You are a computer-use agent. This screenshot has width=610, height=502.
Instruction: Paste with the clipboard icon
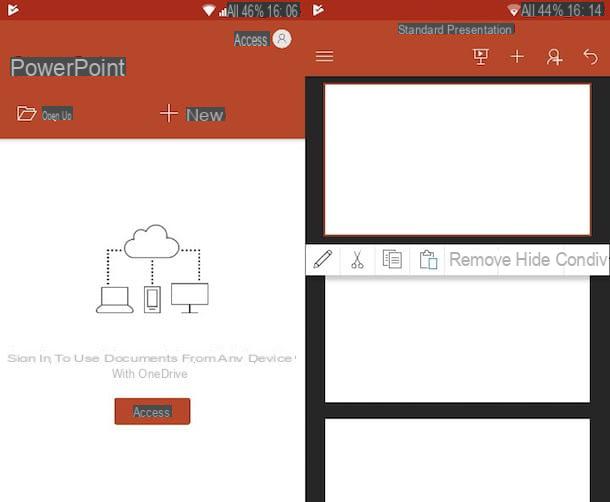(428, 260)
